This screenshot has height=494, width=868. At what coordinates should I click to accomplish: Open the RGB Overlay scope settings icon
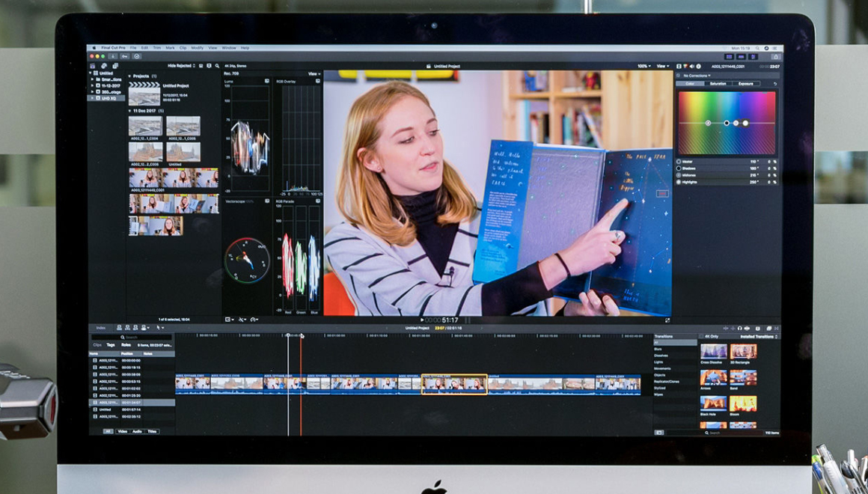point(318,81)
